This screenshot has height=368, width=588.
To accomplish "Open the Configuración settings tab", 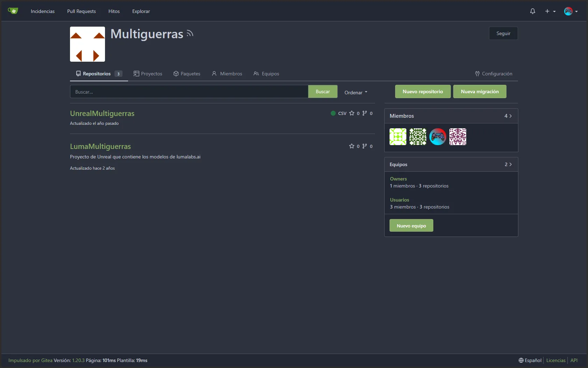I will point(493,74).
